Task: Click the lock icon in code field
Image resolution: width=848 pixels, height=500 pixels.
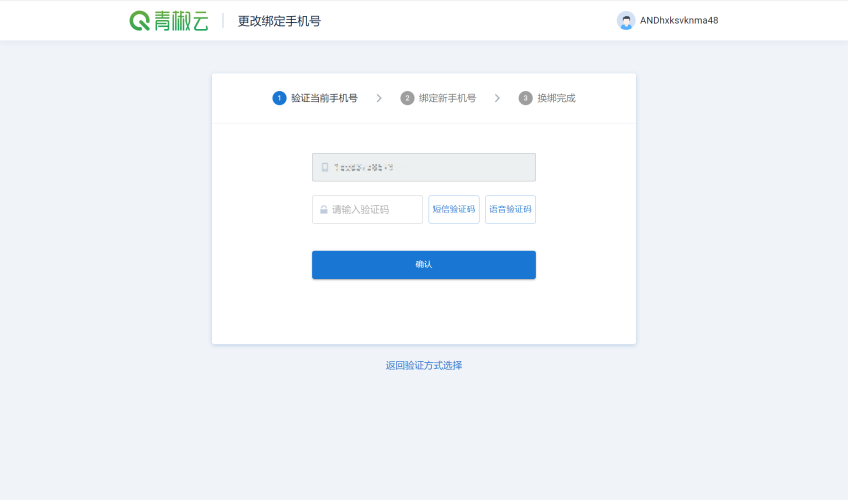Action: (323, 209)
